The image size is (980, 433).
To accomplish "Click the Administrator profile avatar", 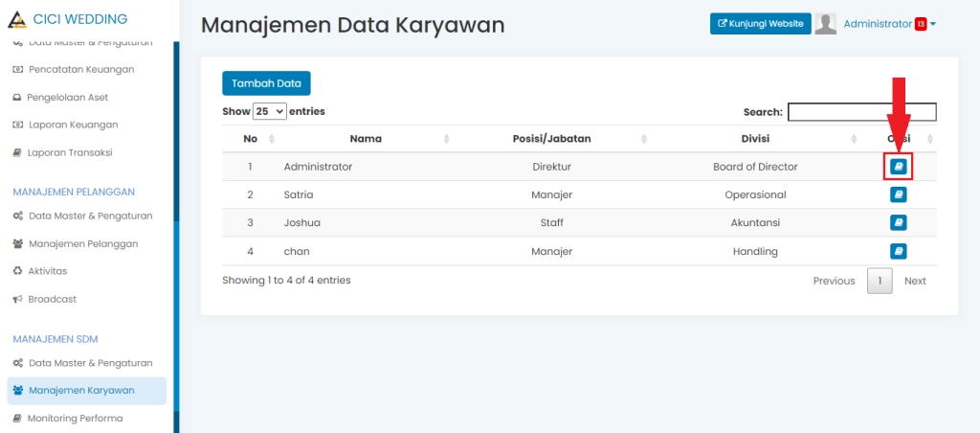I will (825, 24).
